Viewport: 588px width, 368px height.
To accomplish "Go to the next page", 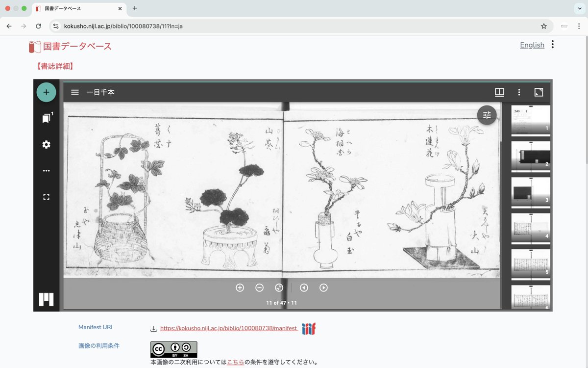I will (x=323, y=288).
